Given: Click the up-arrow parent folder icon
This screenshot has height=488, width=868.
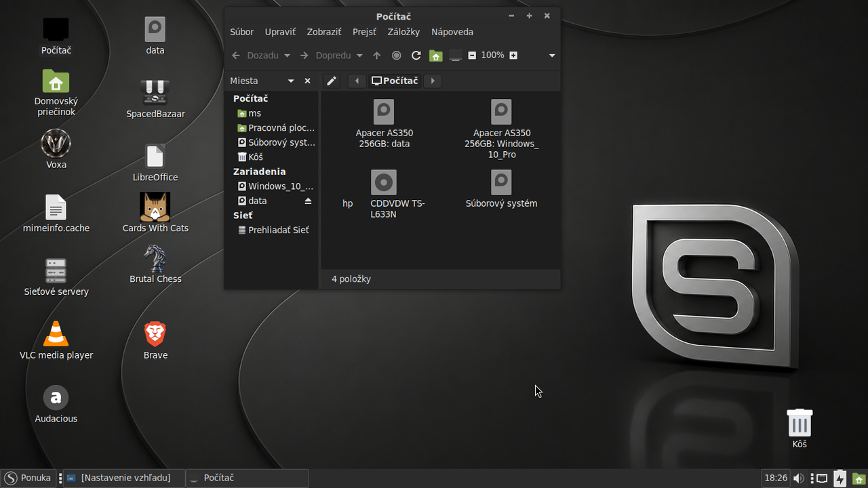Looking at the screenshot, I should (377, 56).
